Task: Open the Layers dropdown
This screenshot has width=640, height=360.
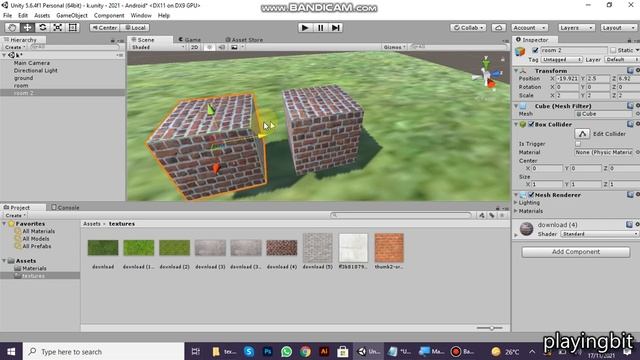Action: 576,27
